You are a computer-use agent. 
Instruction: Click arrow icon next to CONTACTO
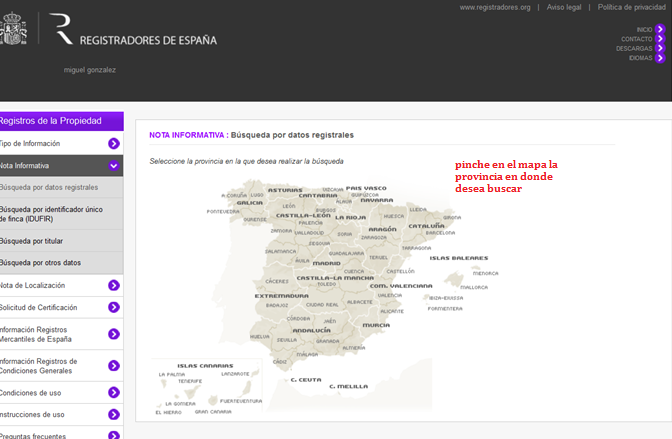[x=660, y=39]
